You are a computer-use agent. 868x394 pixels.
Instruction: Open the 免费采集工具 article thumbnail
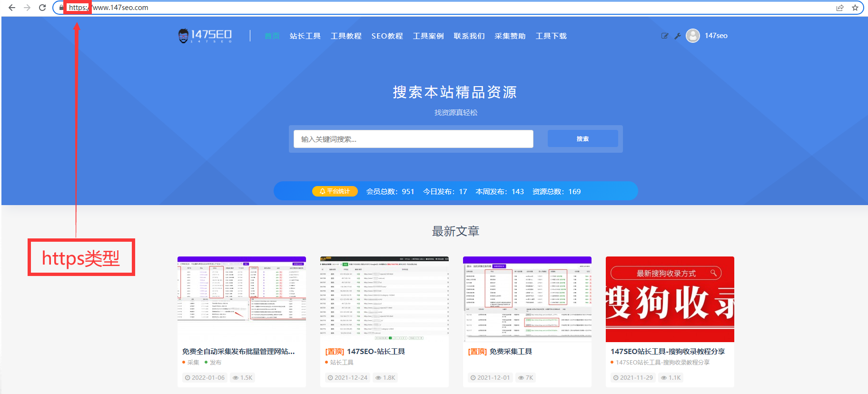point(527,299)
